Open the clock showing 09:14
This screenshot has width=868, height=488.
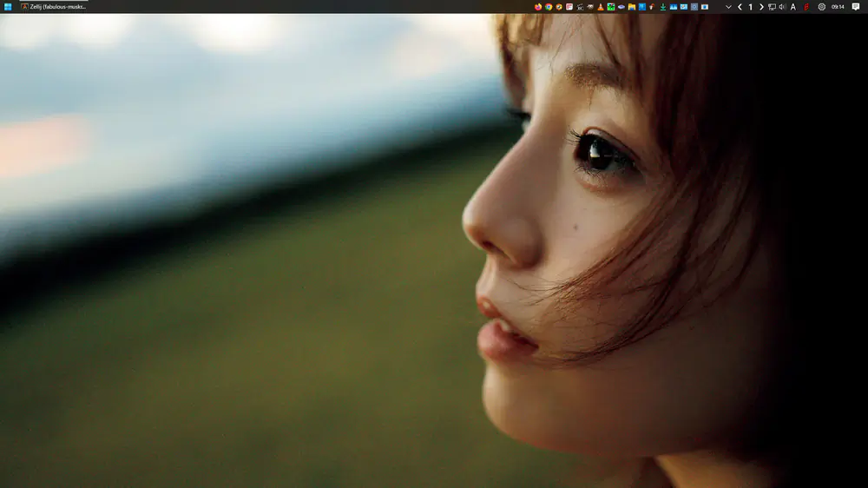click(x=838, y=6)
